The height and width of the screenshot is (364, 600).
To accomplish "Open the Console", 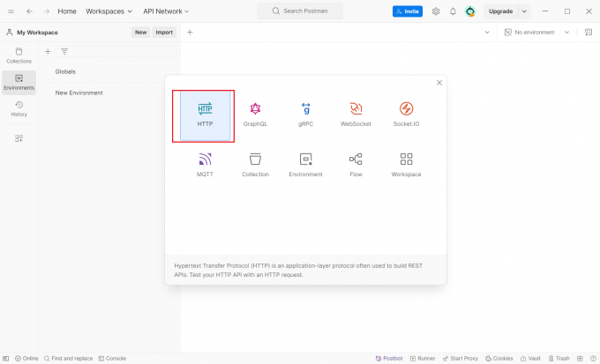I will click(113, 358).
